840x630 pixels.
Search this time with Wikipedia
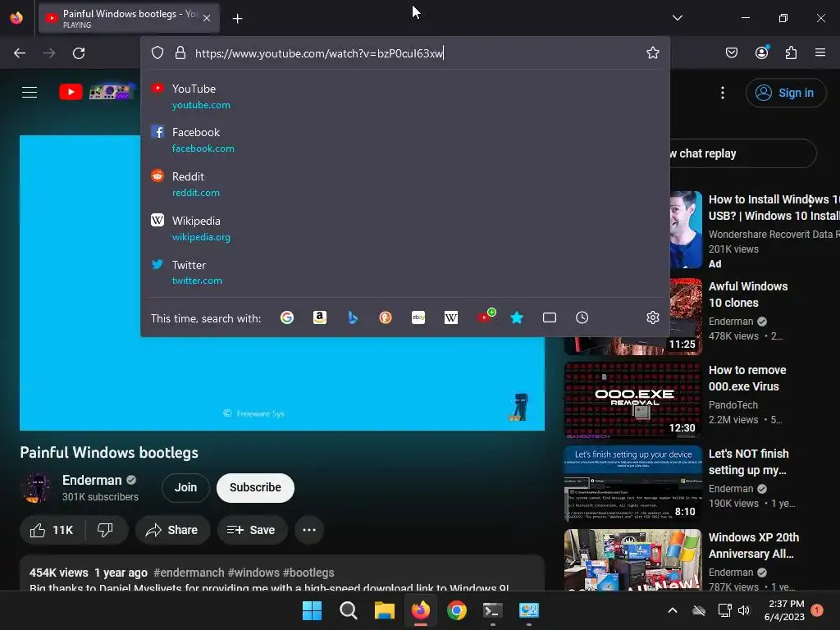click(x=451, y=317)
